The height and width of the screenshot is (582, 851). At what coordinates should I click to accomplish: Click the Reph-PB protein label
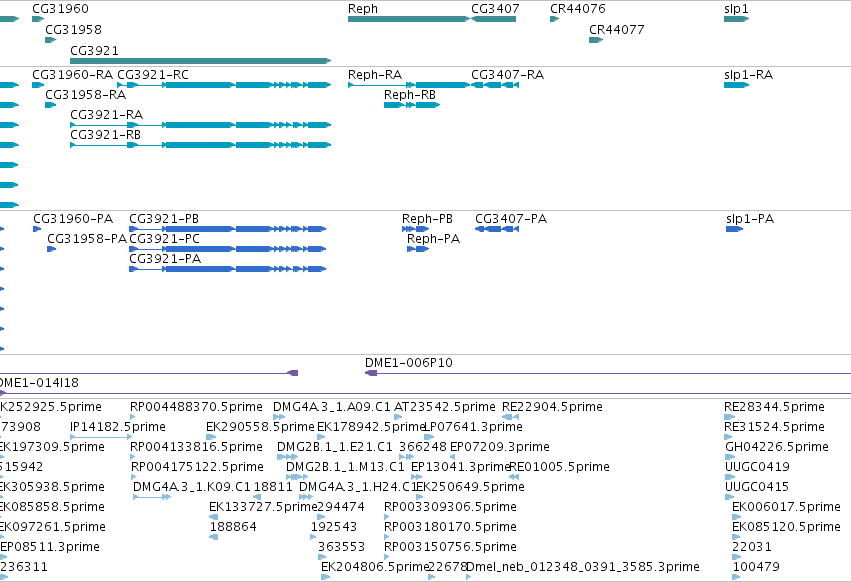(427, 219)
